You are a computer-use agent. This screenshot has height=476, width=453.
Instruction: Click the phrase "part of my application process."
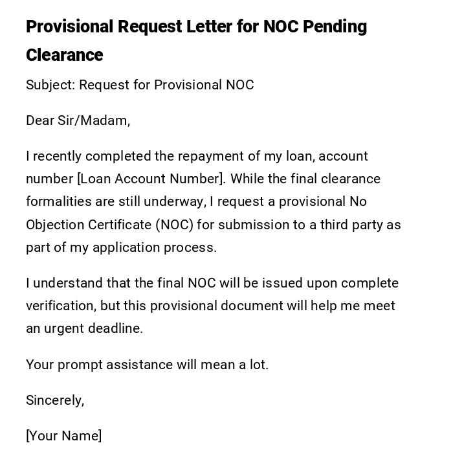tap(121, 247)
